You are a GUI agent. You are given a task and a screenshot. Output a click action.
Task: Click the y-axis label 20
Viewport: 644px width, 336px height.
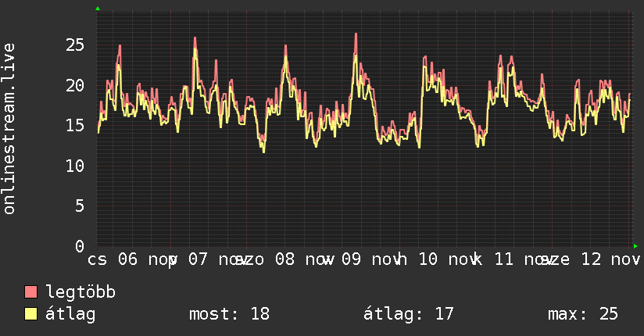(75, 85)
